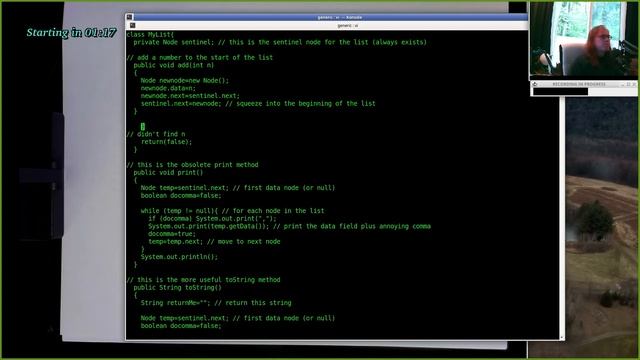The height and width of the screenshot is (360, 640).
Task: Click the 'Node newnode=new Node();' line
Action: (x=184, y=80)
